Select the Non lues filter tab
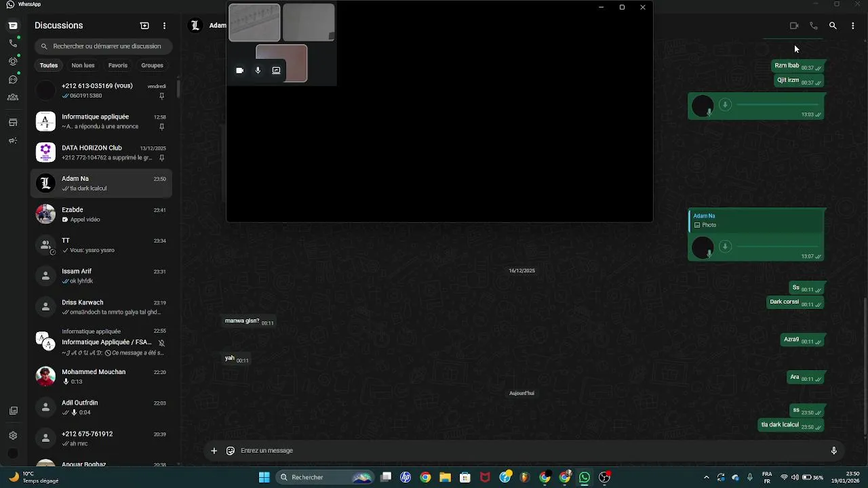The height and width of the screenshot is (488, 868). click(x=83, y=66)
